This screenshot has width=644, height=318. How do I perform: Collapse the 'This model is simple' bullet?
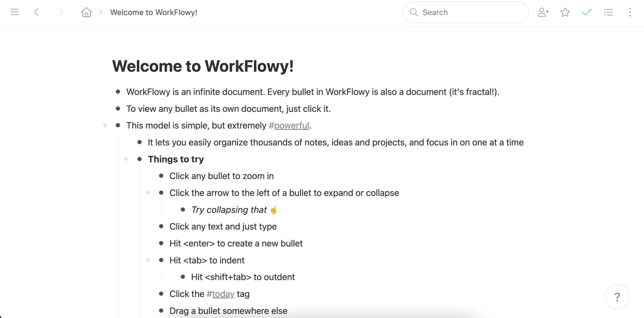point(105,125)
